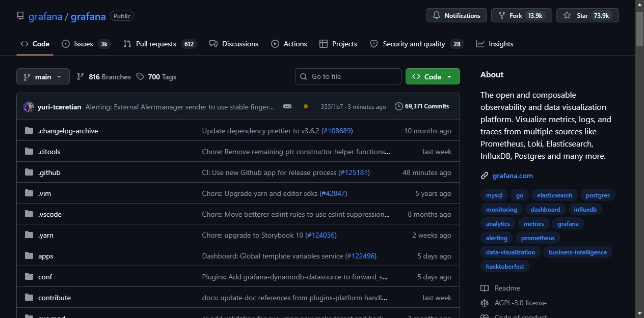Viewport: 644px width, 318px height.
Task: Select the elasticsearch topic tag
Action: pyautogui.click(x=554, y=195)
